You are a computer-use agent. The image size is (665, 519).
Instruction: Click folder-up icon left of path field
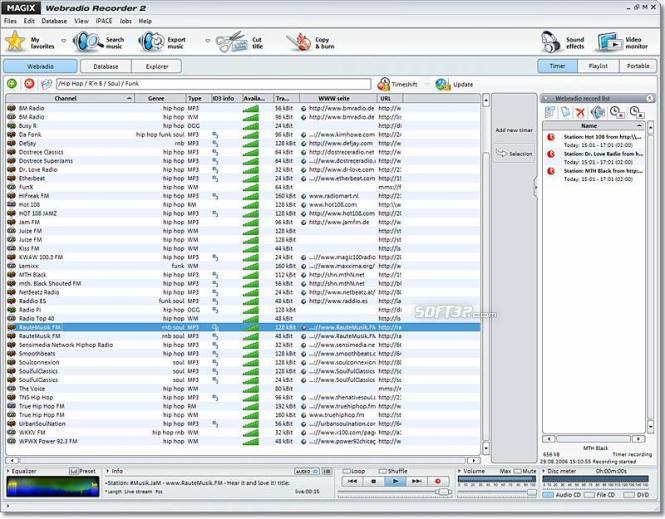[46, 84]
